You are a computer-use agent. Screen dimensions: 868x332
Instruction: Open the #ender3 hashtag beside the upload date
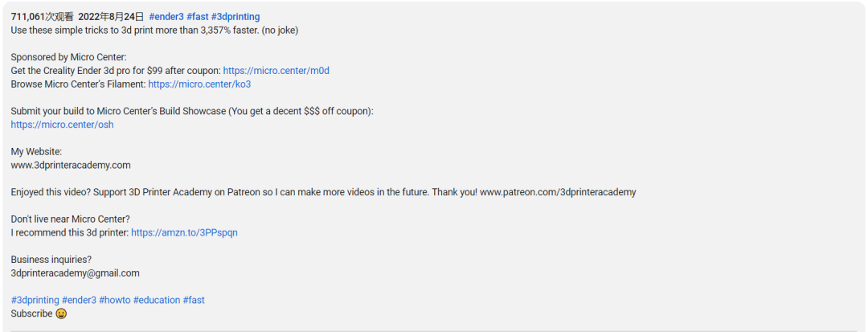coord(166,17)
